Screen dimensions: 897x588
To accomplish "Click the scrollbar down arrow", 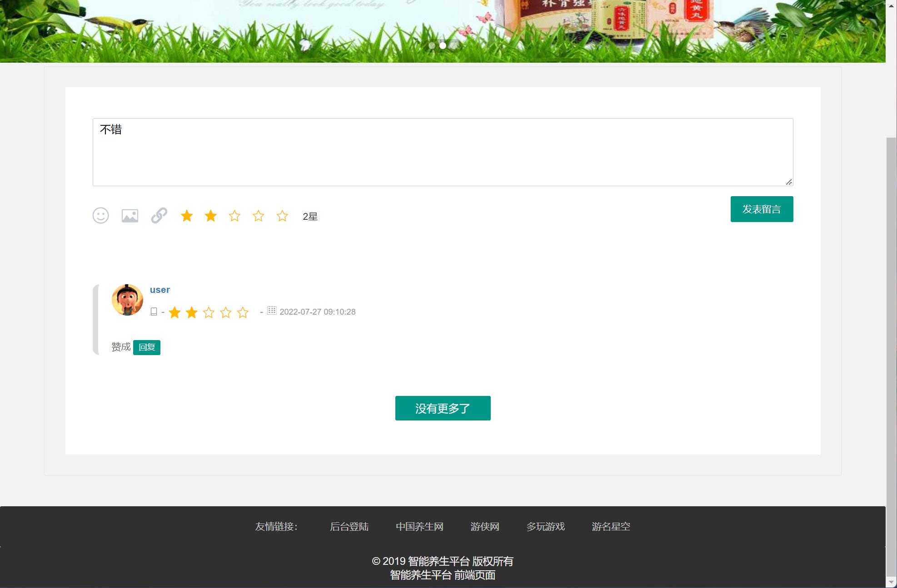I will click(891, 583).
